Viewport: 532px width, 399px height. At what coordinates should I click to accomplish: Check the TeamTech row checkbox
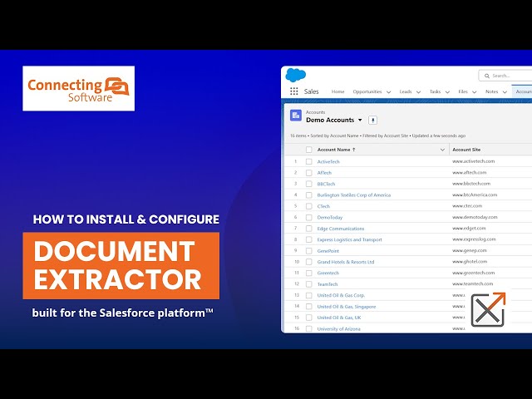pos(308,284)
